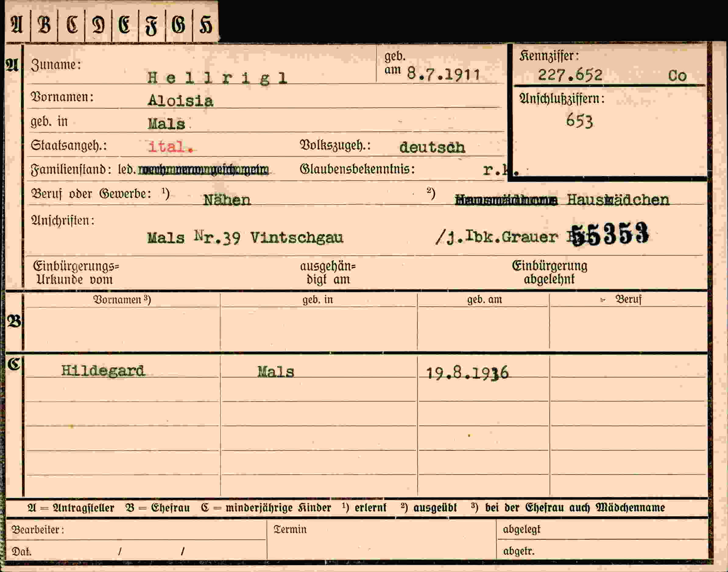Click the child's name 'Hildegard'

tap(103, 371)
